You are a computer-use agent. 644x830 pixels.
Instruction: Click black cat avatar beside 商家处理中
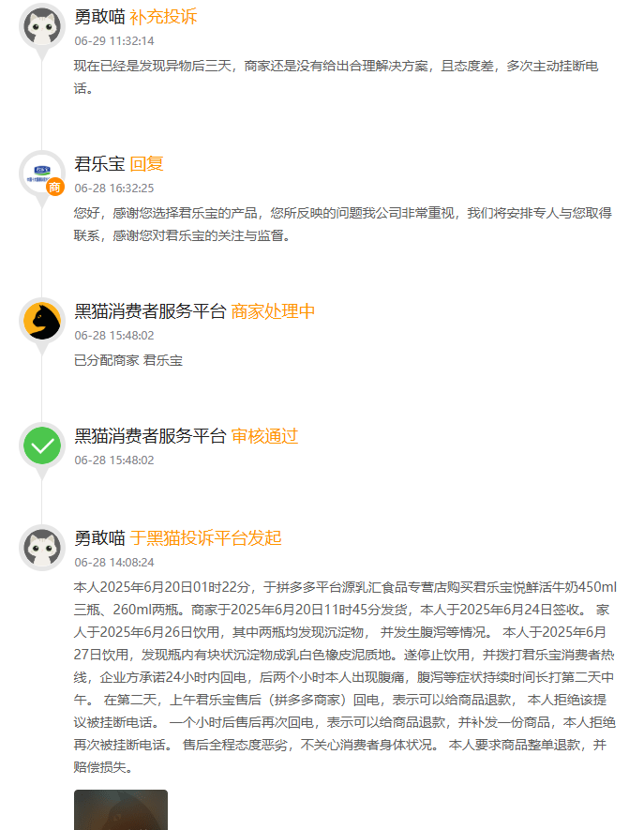point(42,320)
